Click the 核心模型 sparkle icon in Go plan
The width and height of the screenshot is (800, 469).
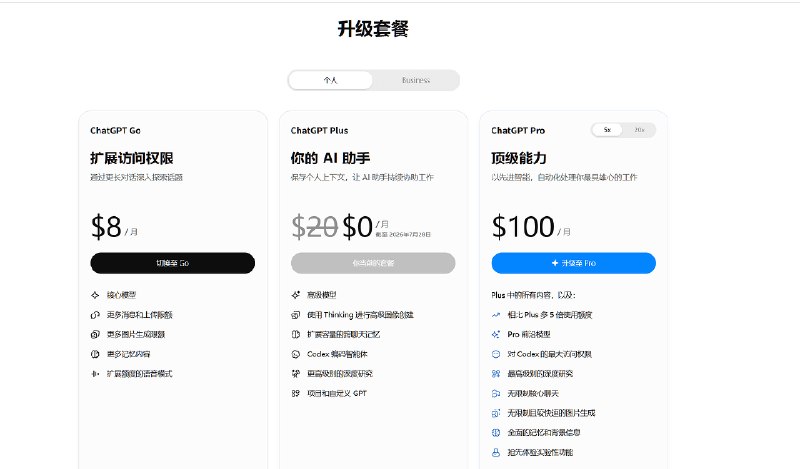[x=95, y=295]
